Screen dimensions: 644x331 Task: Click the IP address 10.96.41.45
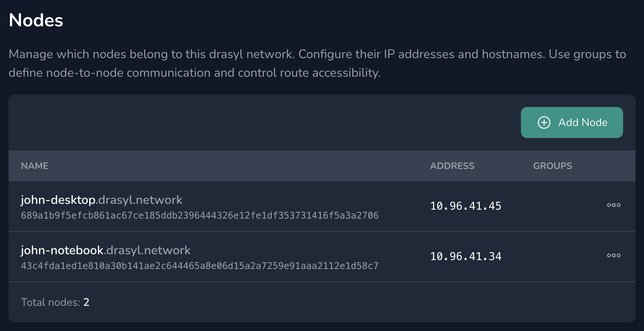click(x=466, y=206)
